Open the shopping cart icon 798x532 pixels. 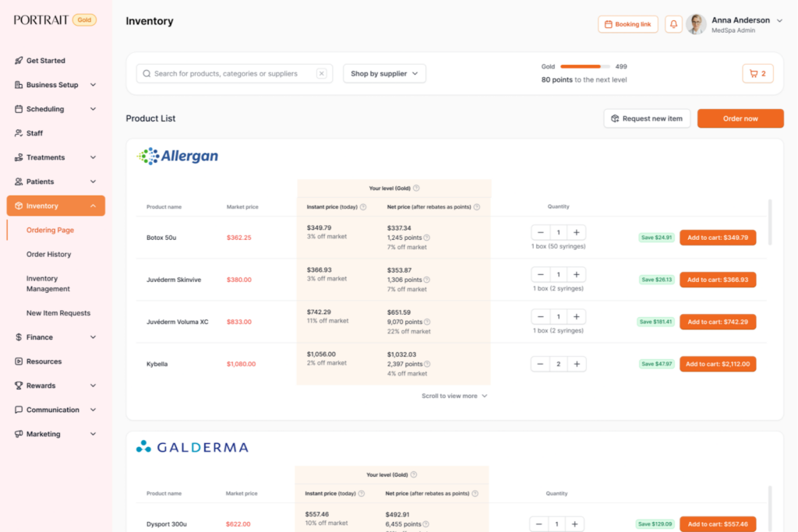[757, 74]
